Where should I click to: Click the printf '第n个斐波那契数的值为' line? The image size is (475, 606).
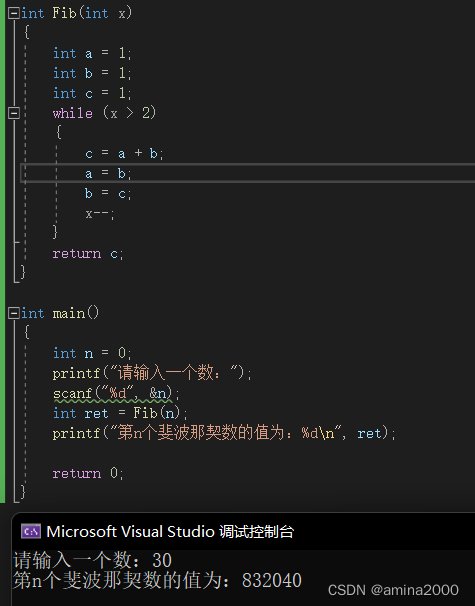tap(224, 433)
